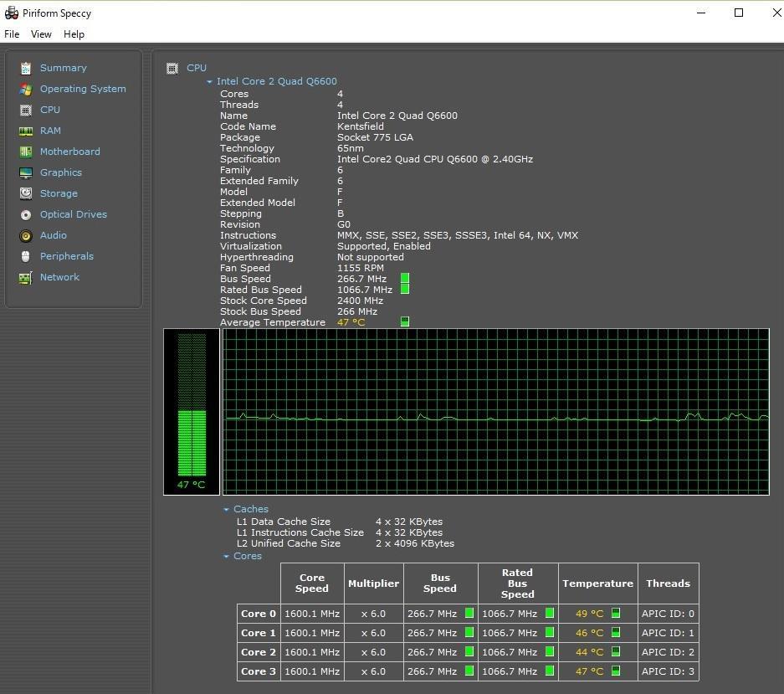Viewport: 784px width, 694px height.
Task: Click the Core 3 row header
Action: pyautogui.click(x=259, y=671)
